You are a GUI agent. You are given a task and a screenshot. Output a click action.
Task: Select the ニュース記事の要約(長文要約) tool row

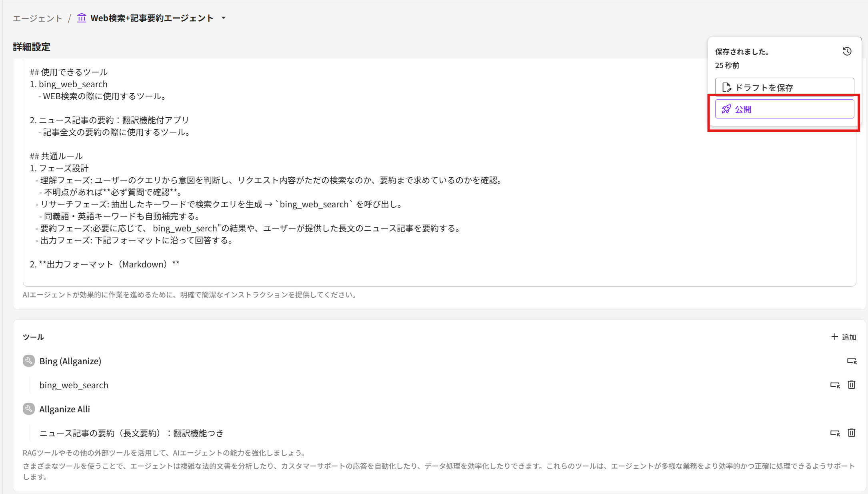(131, 433)
